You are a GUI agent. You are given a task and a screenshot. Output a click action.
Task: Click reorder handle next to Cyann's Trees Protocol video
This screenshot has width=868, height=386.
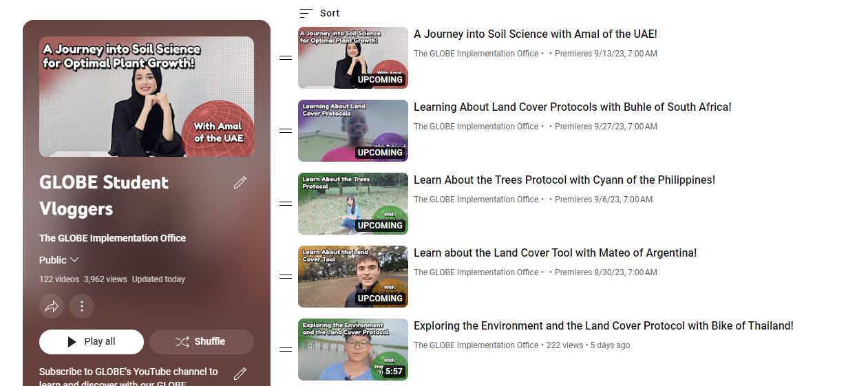click(286, 204)
